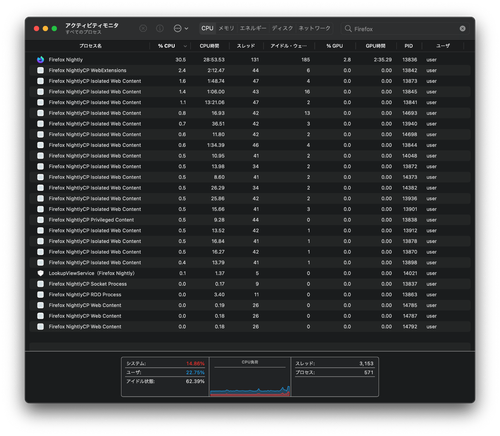Click the ユーザ percentage value
The height and width of the screenshot is (436, 500).
(x=195, y=372)
